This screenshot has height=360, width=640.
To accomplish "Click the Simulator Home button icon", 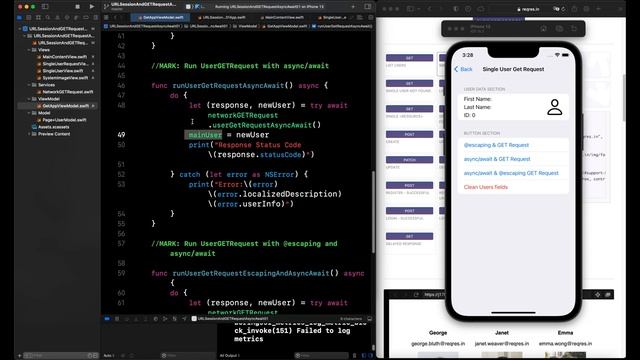I will tap(544, 29).
